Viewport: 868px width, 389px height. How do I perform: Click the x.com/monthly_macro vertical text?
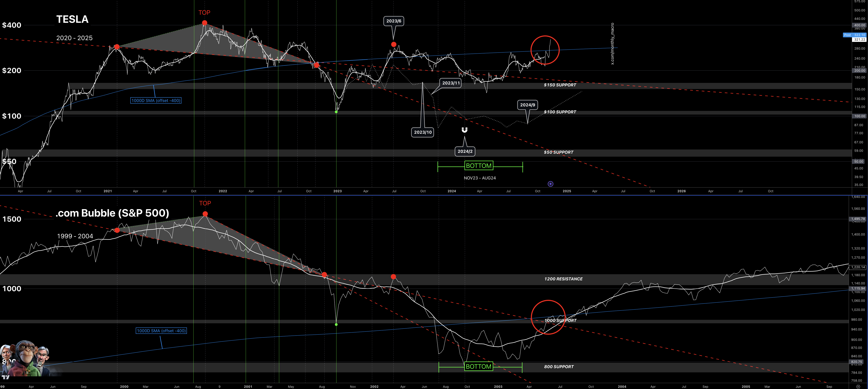point(612,44)
